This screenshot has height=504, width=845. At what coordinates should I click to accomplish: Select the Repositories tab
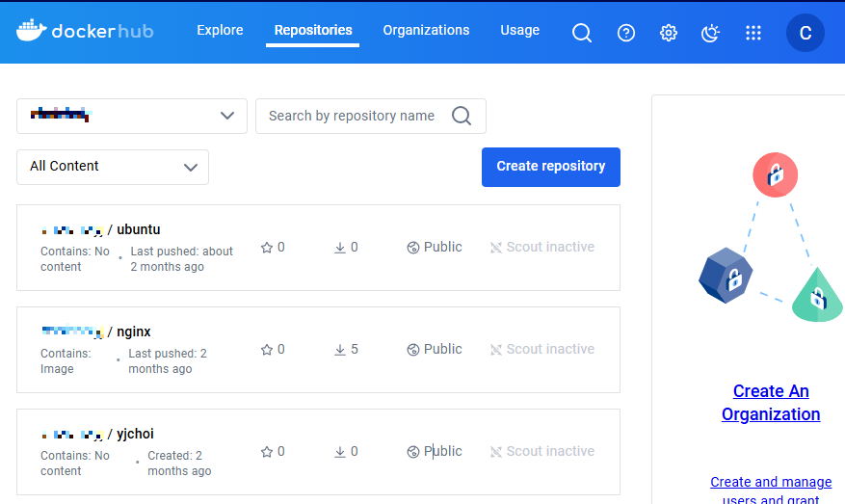(313, 30)
